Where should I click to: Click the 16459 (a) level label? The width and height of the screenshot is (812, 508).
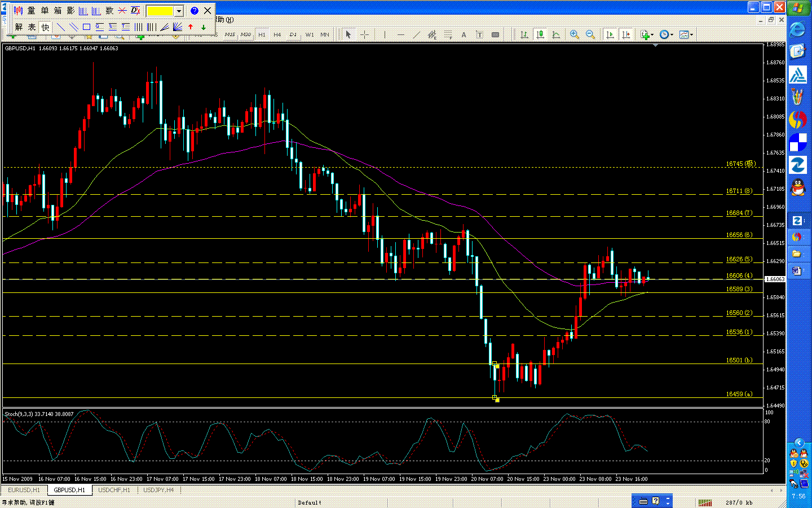739,394
